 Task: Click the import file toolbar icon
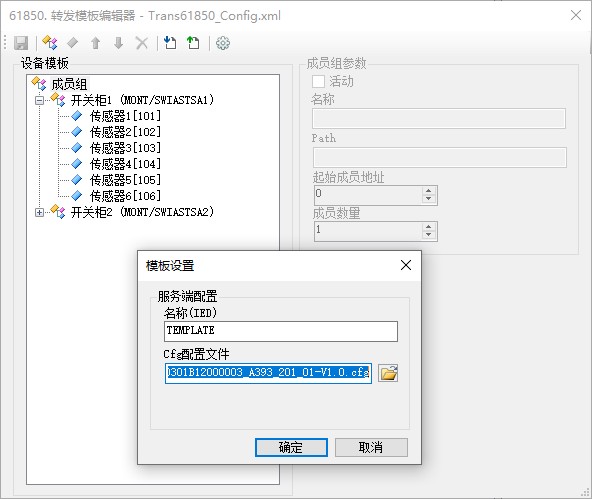point(170,43)
